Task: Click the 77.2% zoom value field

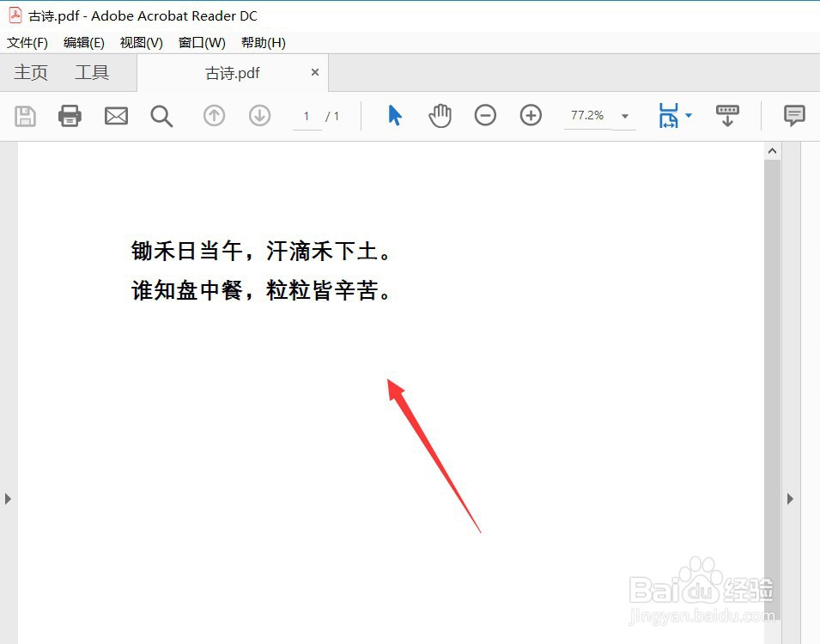Action: pyautogui.click(x=588, y=115)
